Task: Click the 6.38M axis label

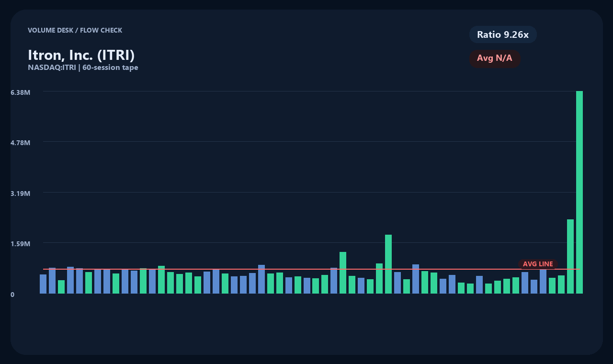Action: pos(21,92)
